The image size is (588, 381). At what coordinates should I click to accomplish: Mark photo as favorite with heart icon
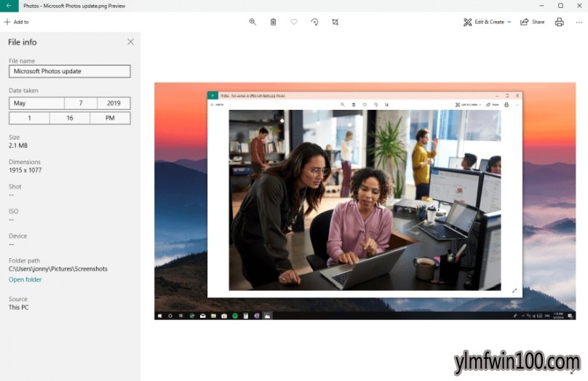point(294,22)
